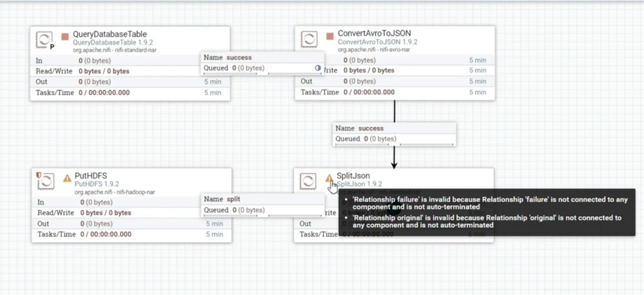Select the success connection between QueryDatabaseTable and ConvertAvroToJSON
This screenshot has height=295, width=644.
tap(263, 63)
